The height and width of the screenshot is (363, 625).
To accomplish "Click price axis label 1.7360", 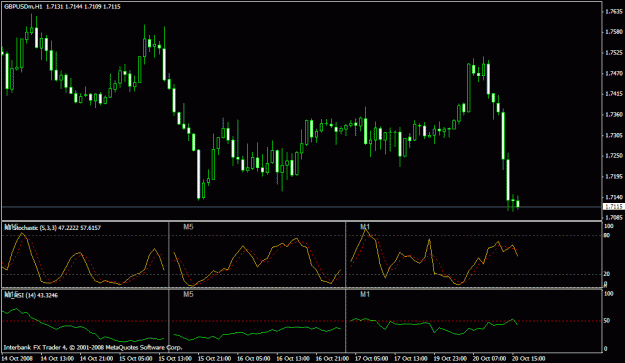I will pyautogui.click(x=614, y=114).
